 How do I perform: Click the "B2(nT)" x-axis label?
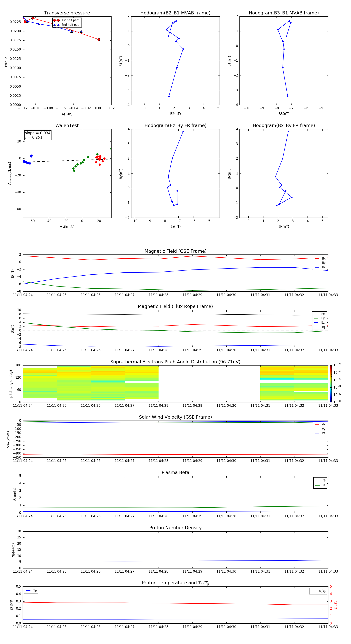175,114
